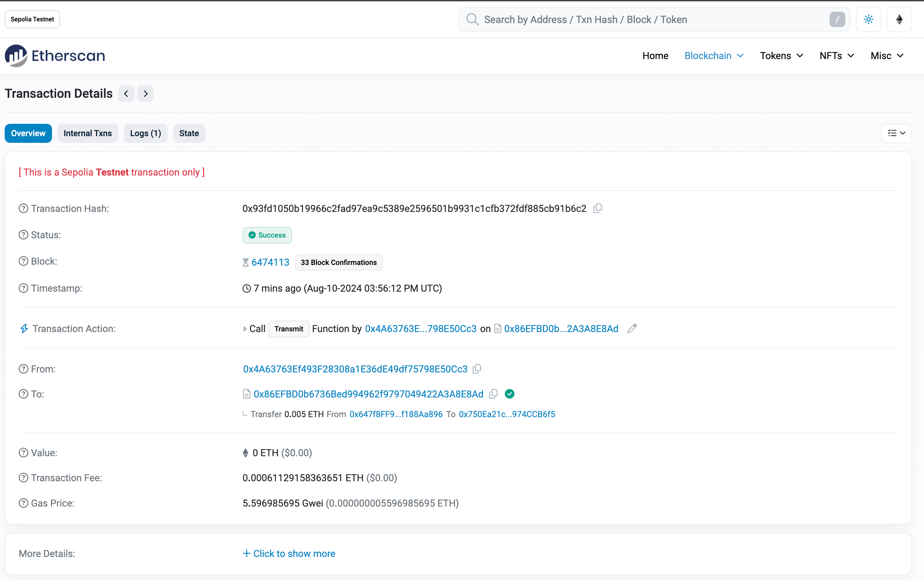The height and width of the screenshot is (580, 924).
Task: Open full To contract address link
Action: [x=369, y=394]
